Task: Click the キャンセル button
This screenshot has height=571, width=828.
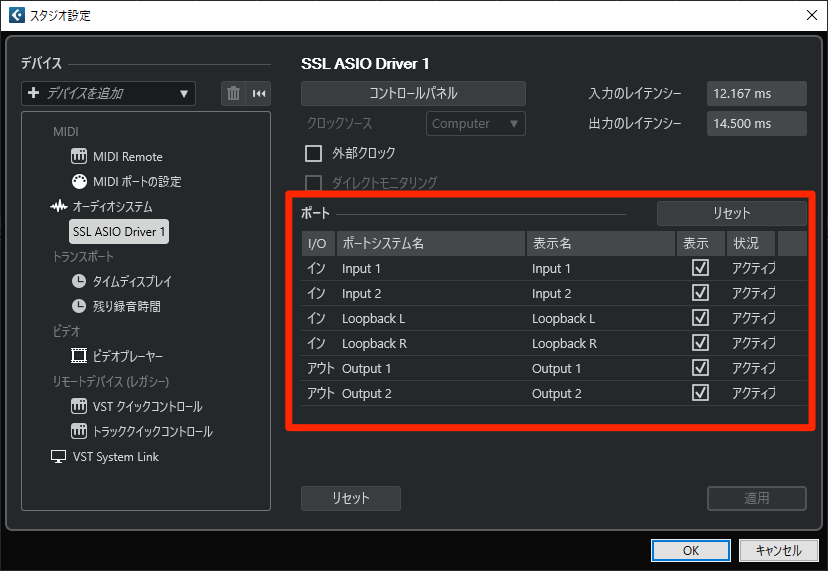Action: (778, 550)
